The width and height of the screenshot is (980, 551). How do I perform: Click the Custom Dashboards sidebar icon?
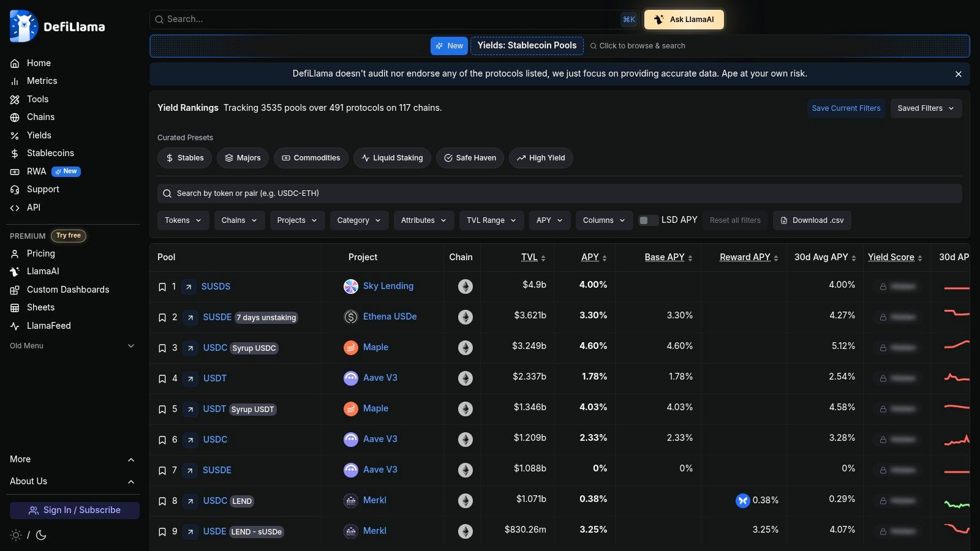pyautogui.click(x=15, y=290)
